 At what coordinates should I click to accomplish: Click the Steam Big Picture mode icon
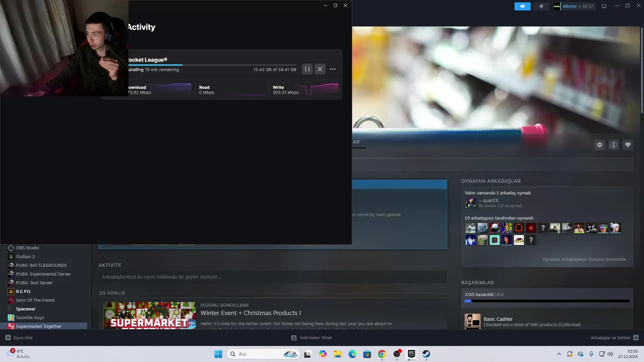pyautogui.click(x=604, y=6)
